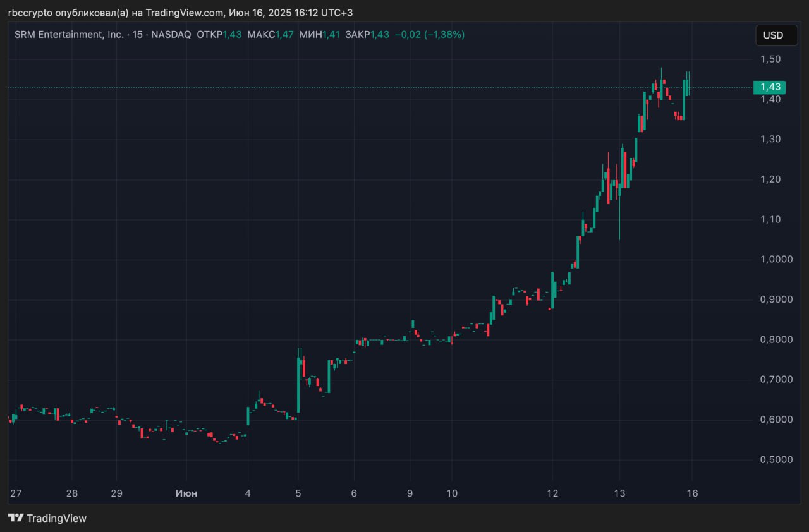Click the МАКС 1,47 high value
The height and width of the screenshot is (532, 809).
coord(271,35)
